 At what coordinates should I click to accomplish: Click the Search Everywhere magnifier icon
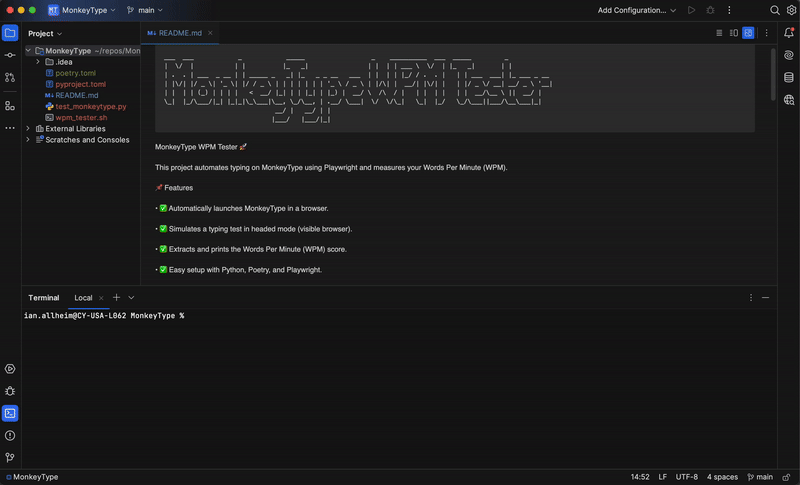pyautogui.click(x=774, y=10)
